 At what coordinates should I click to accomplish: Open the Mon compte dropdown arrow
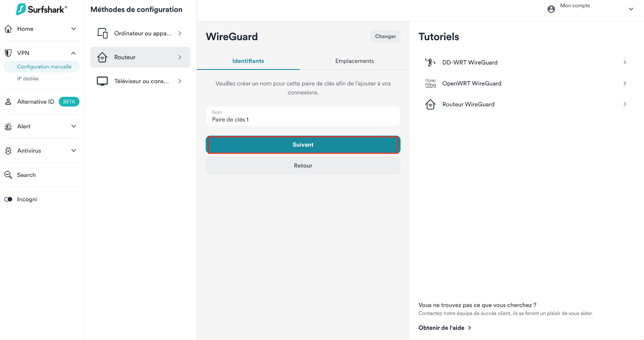pyautogui.click(x=631, y=9)
